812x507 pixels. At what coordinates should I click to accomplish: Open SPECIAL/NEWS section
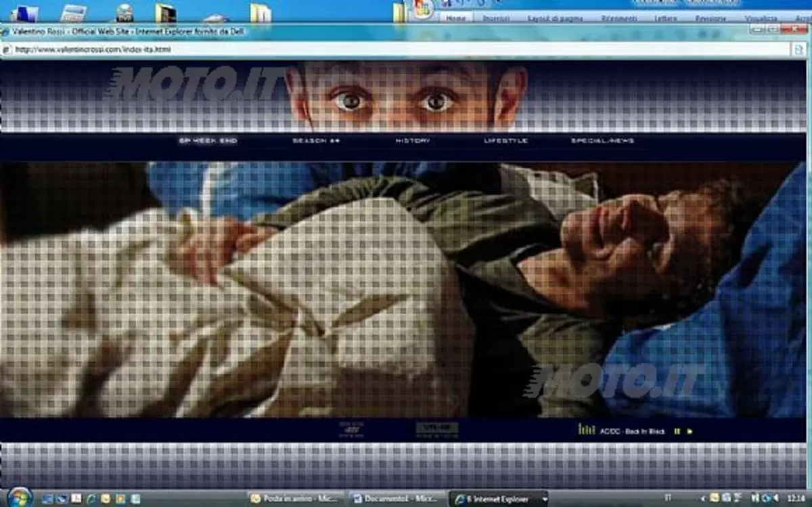tap(602, 141)
